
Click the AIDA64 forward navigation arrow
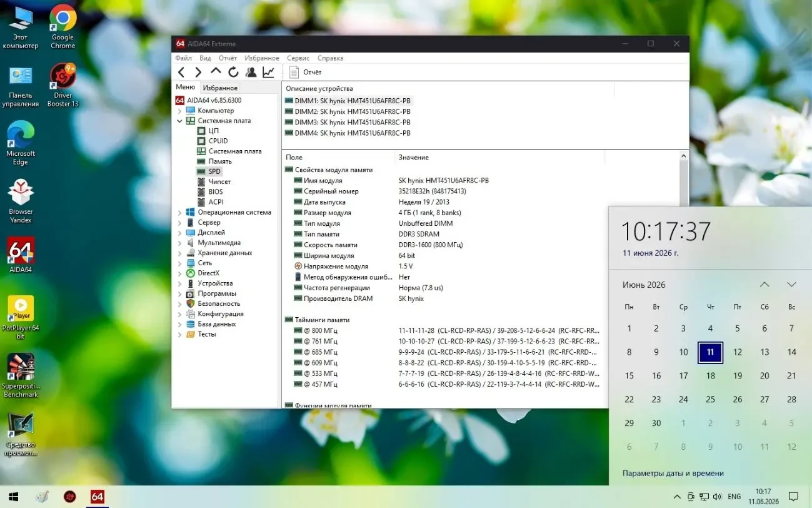pos(198,72)
